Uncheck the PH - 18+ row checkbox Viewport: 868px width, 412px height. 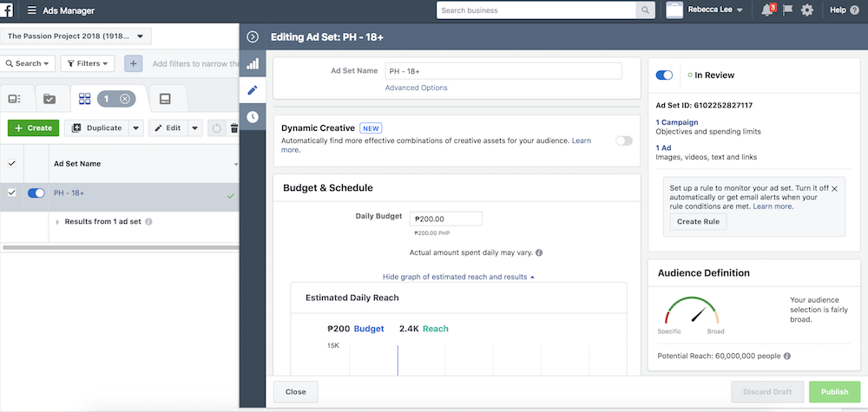tap(11, 193)
